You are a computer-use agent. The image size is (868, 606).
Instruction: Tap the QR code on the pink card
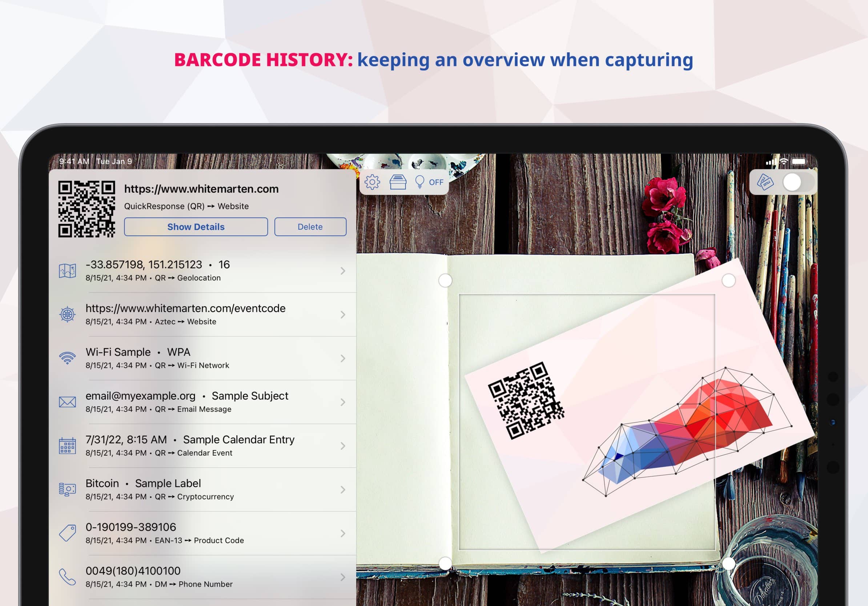tap(526, 400)
